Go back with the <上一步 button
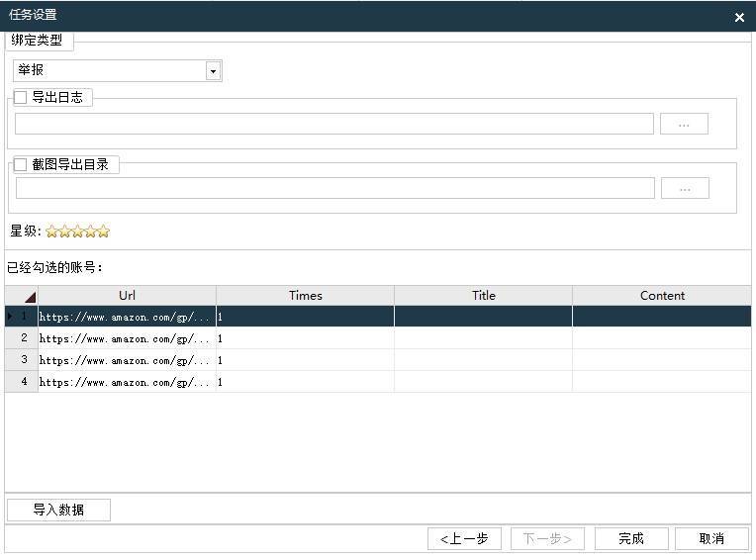 pos(464,538)
